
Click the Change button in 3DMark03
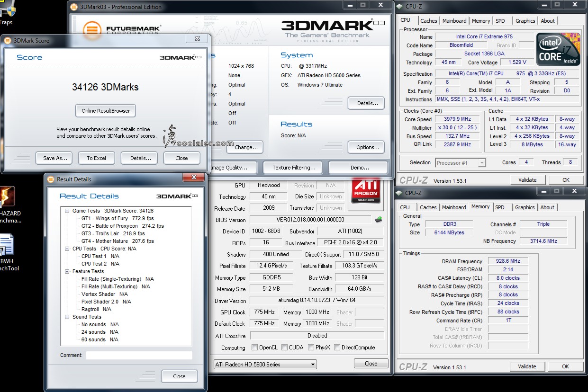[x=246, y=147]
